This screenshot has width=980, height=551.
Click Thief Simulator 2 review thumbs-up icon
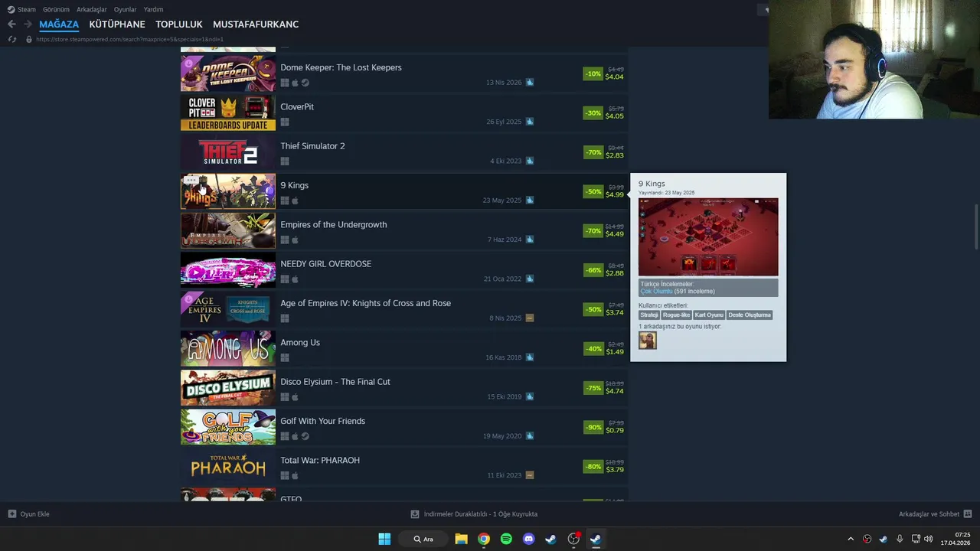coord(529,161)
